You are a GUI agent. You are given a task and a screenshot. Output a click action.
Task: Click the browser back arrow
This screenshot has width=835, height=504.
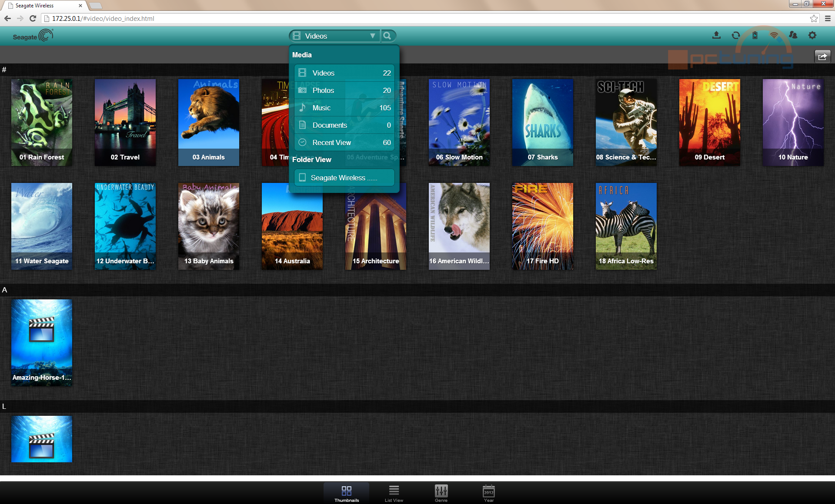pos(7,18)
